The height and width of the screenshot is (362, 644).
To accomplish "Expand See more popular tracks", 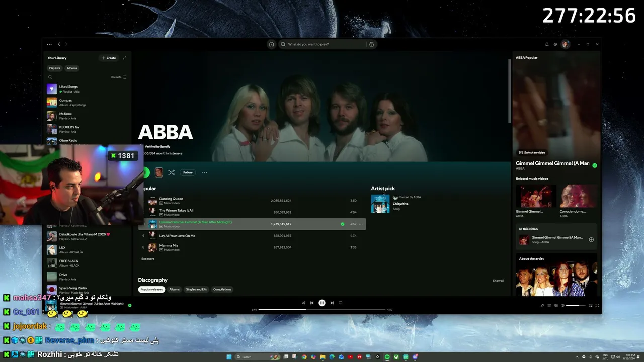I will coord(148,259).
